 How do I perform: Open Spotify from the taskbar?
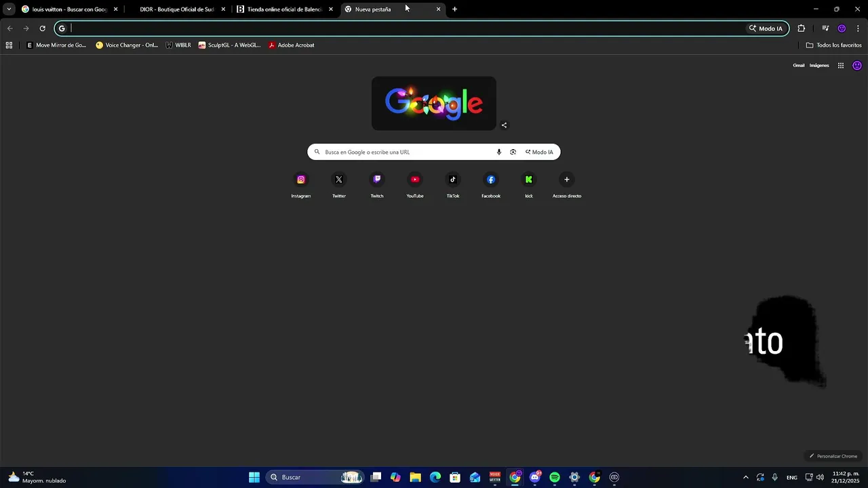coord(555,477)
